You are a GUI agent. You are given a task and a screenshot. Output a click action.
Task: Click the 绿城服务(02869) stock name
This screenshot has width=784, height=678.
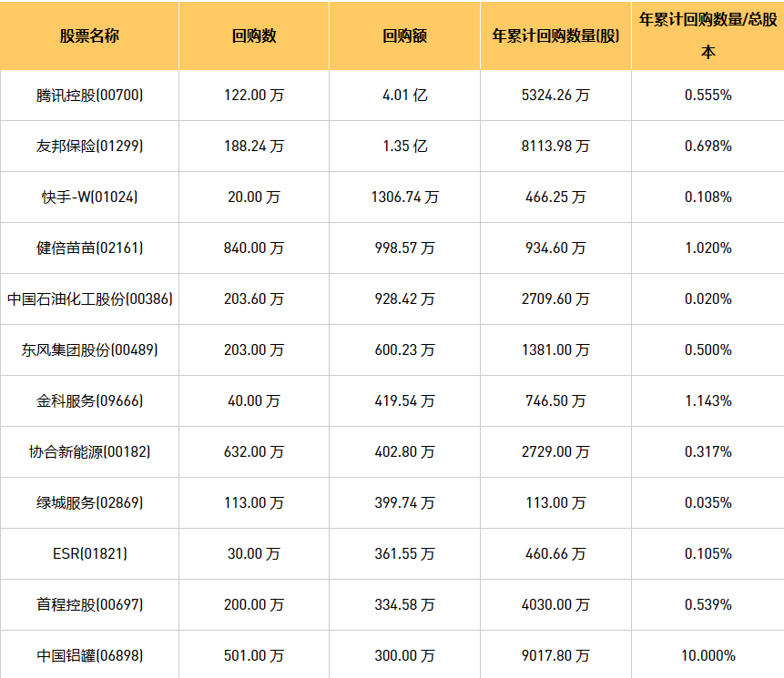89,502
